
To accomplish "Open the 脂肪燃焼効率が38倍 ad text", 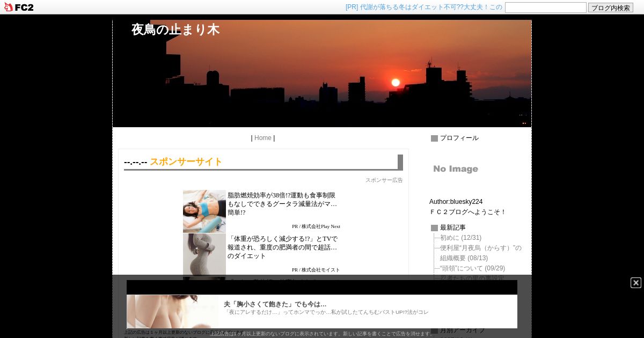I will click(x=282, y=204).
